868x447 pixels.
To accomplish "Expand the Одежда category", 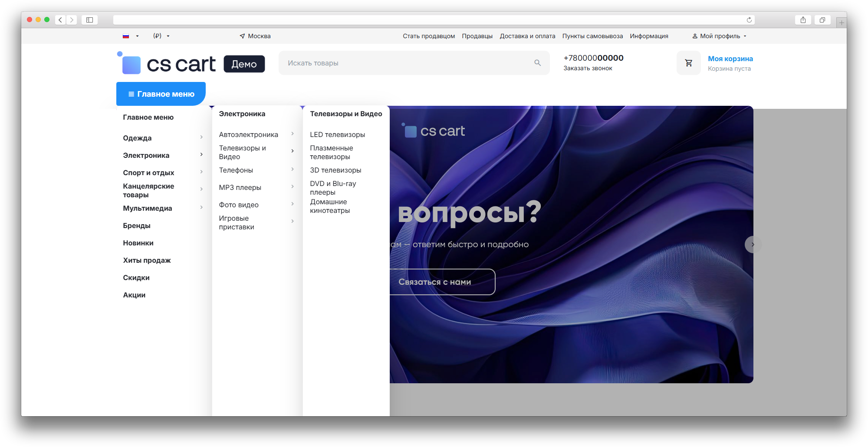I will coord(162,138).
